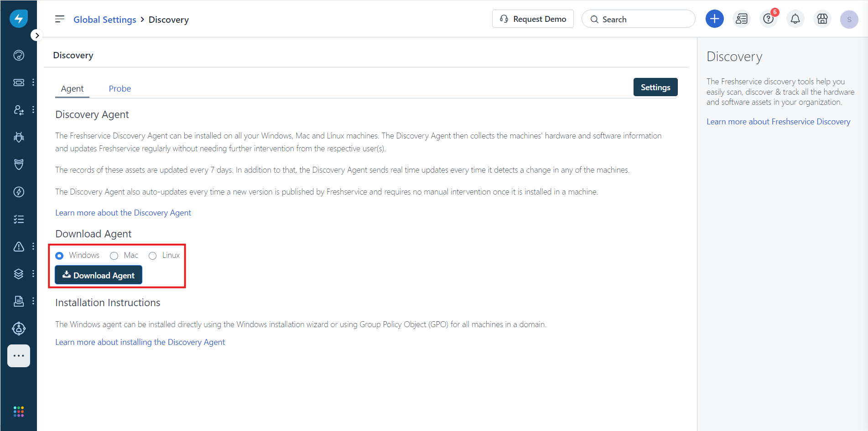Open the contacts card icon in header
Screen dimensions: 868x431
click(742, 19)
